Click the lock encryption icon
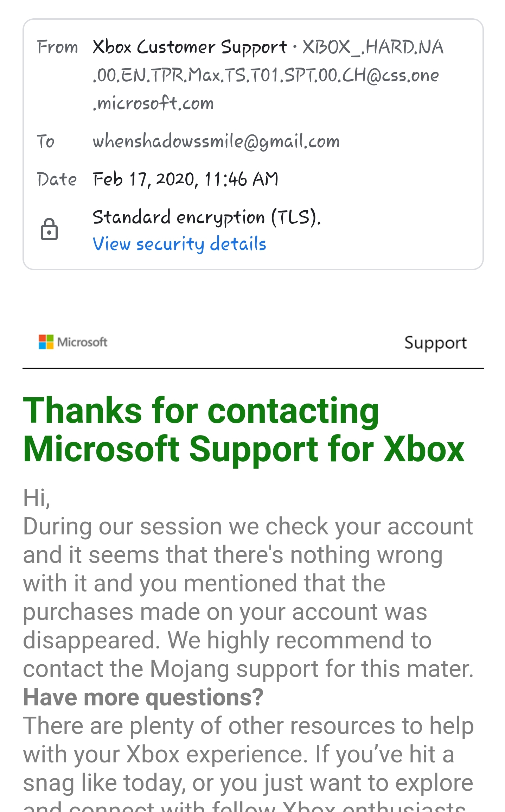505x812 pixels. click(49, 229)
